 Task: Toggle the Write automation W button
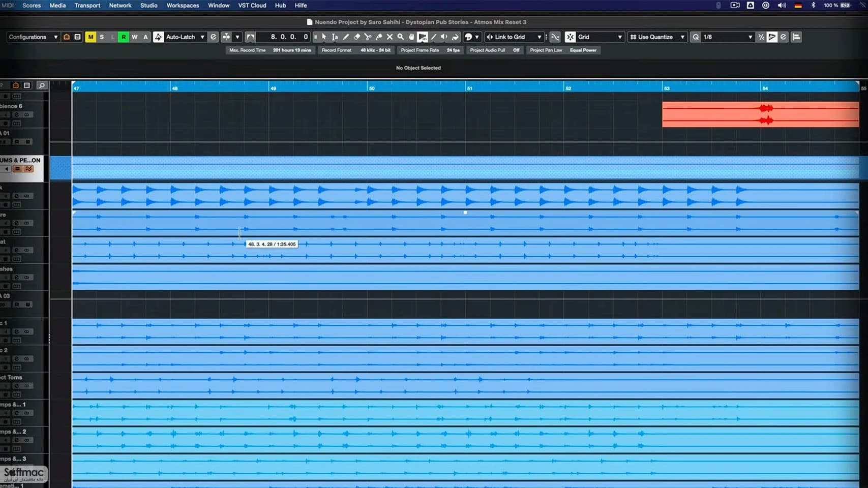134,37
